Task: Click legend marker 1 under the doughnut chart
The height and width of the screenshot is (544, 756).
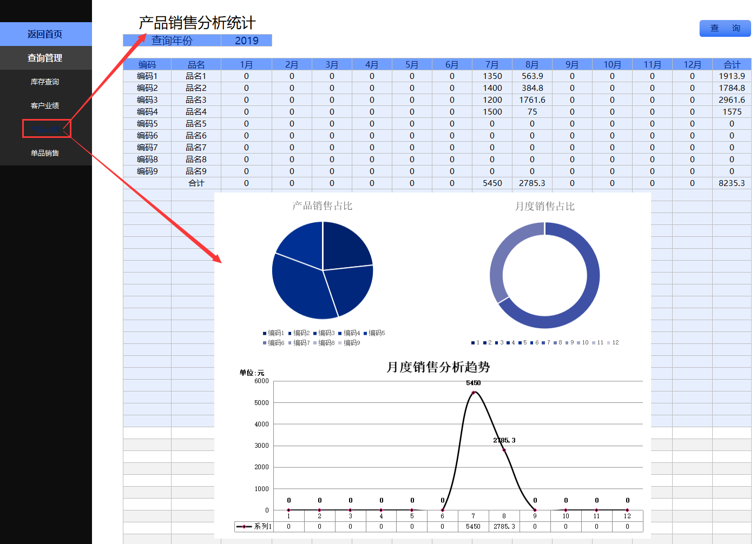Action: (473, 342)
